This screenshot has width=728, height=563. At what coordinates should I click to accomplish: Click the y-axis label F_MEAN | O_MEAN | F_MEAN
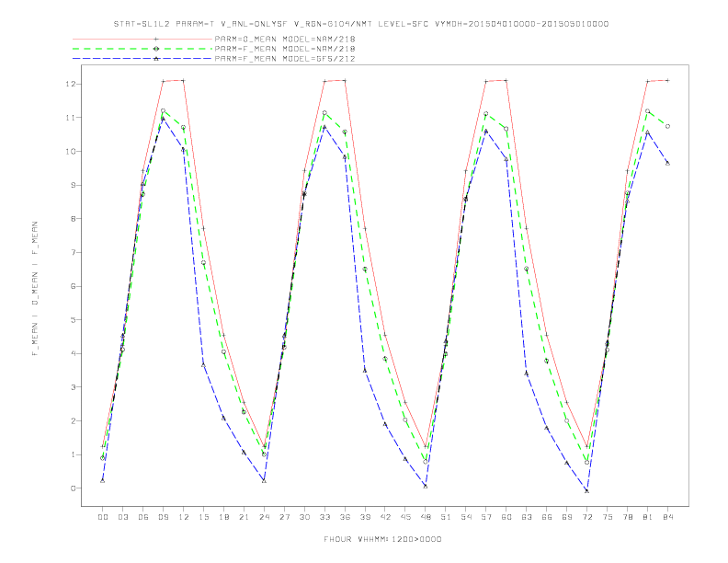[x=35, y=289]
